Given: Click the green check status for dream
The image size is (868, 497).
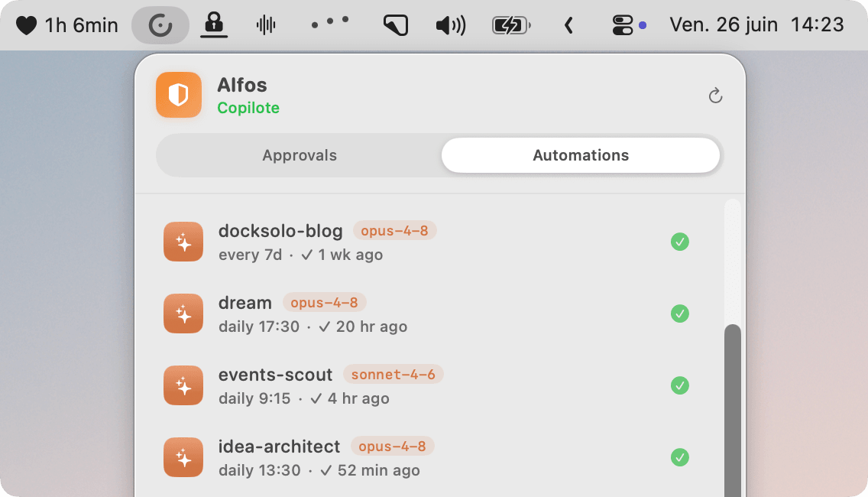Looking at the screenshot, I should 680,313.
